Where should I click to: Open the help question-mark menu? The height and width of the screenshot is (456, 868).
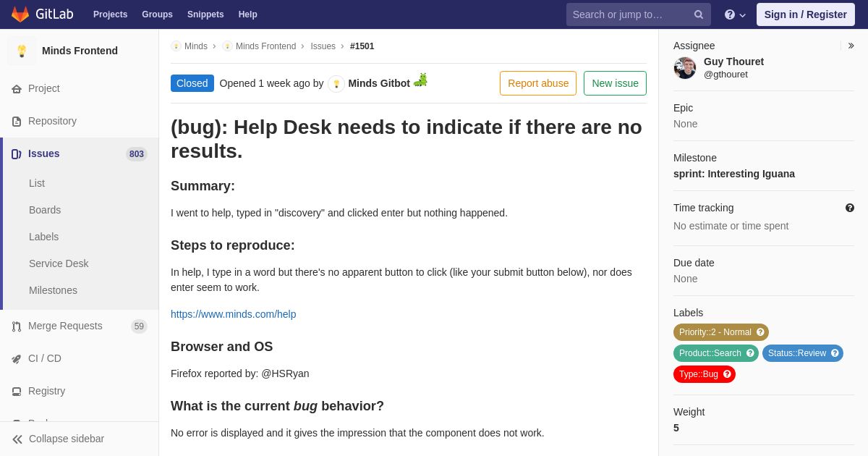pyautogui.click(x=735, y=14)
